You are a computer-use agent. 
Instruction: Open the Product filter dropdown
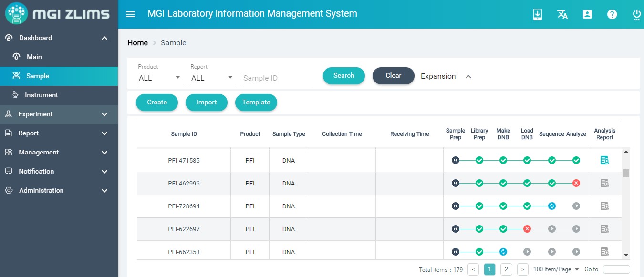click(x=160, y=78)
